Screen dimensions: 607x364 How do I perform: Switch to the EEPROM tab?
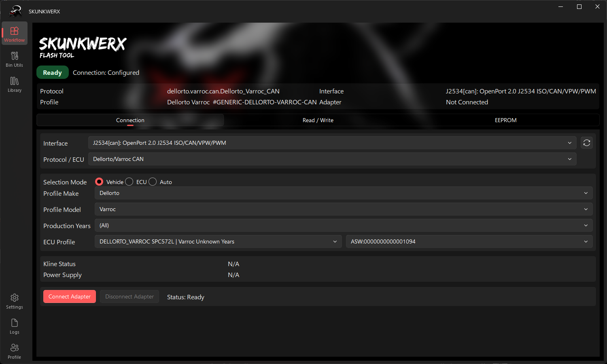pos(506,120)
